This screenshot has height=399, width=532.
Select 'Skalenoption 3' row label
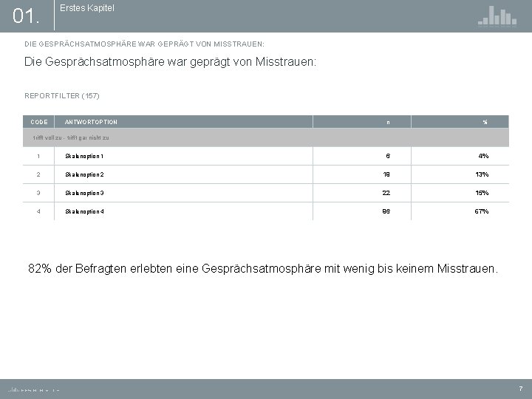point(84,193)
